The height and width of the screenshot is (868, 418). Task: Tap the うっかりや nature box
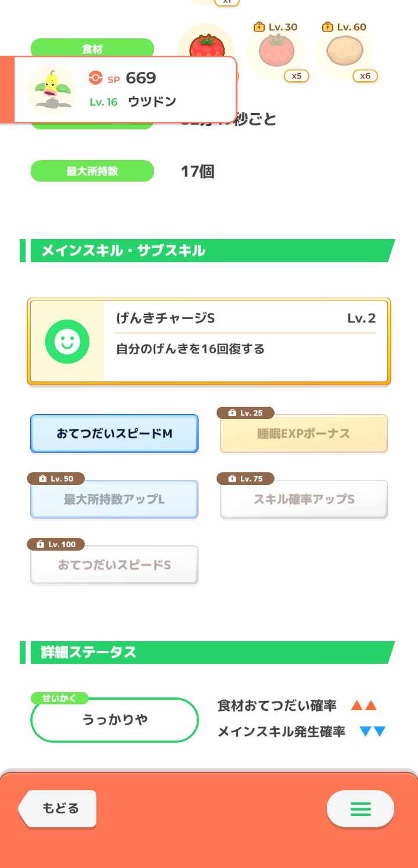tap(115, 719)
